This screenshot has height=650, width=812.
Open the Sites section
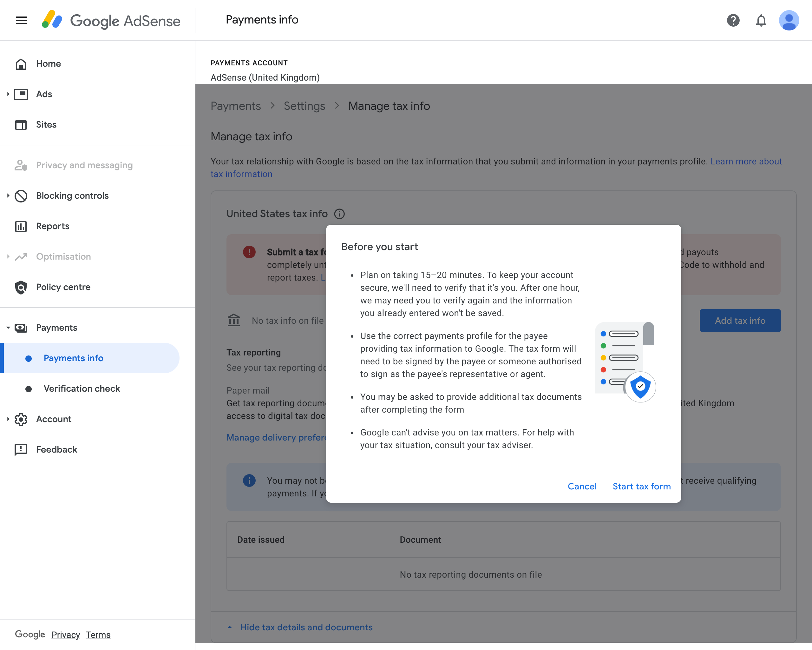(46, 124)
